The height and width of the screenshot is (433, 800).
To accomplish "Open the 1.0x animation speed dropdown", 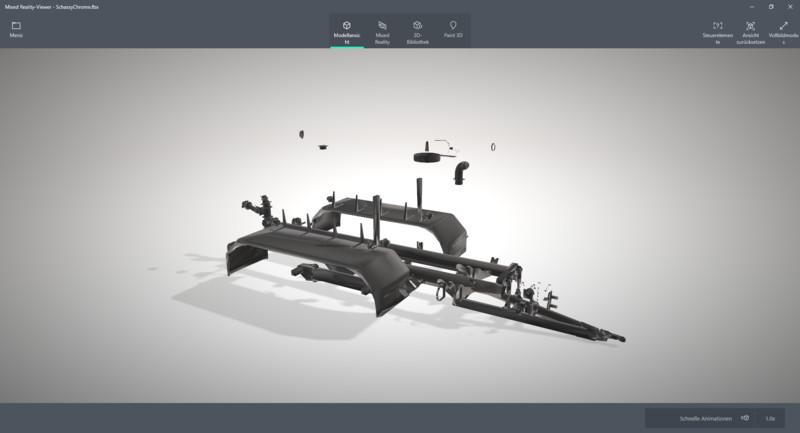I will (x=770, y=418).
